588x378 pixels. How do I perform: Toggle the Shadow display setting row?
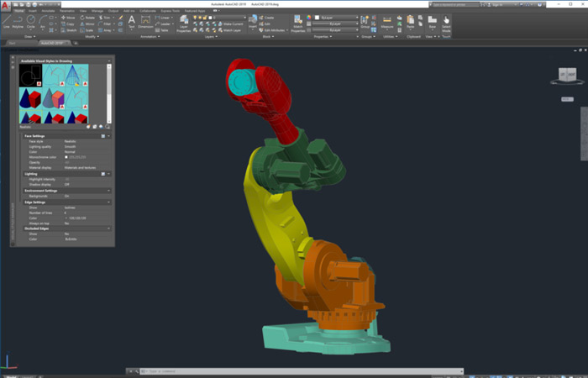tap(67, 184)
